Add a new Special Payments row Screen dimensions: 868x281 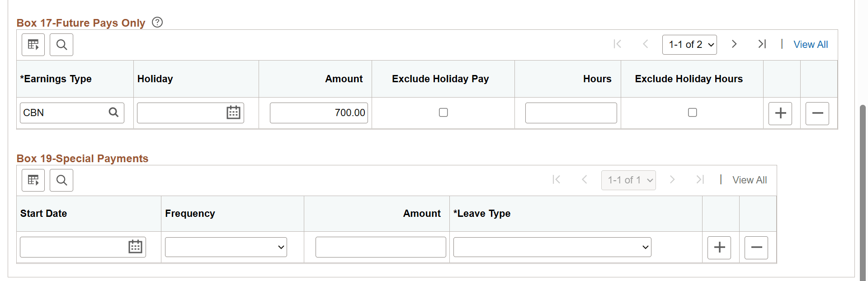click(x=719, y=248)
